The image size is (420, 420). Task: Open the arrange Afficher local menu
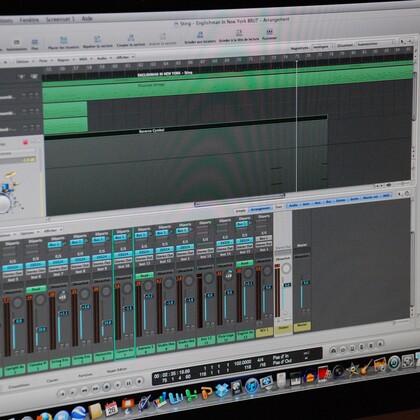[x=125, y=57]
